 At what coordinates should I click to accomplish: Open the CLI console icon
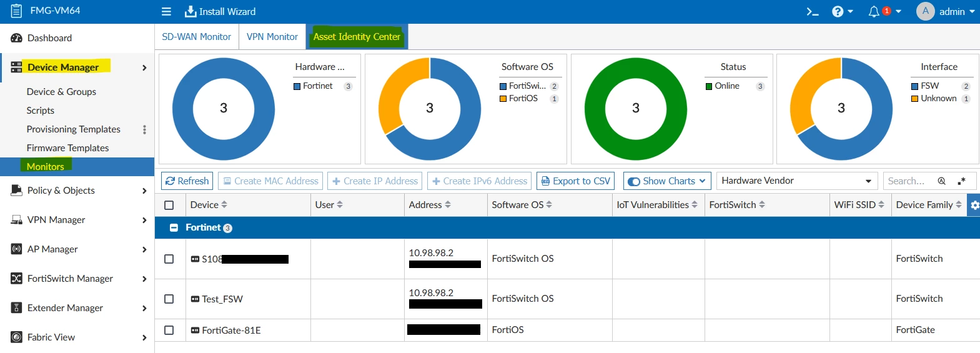click(812, 11)
